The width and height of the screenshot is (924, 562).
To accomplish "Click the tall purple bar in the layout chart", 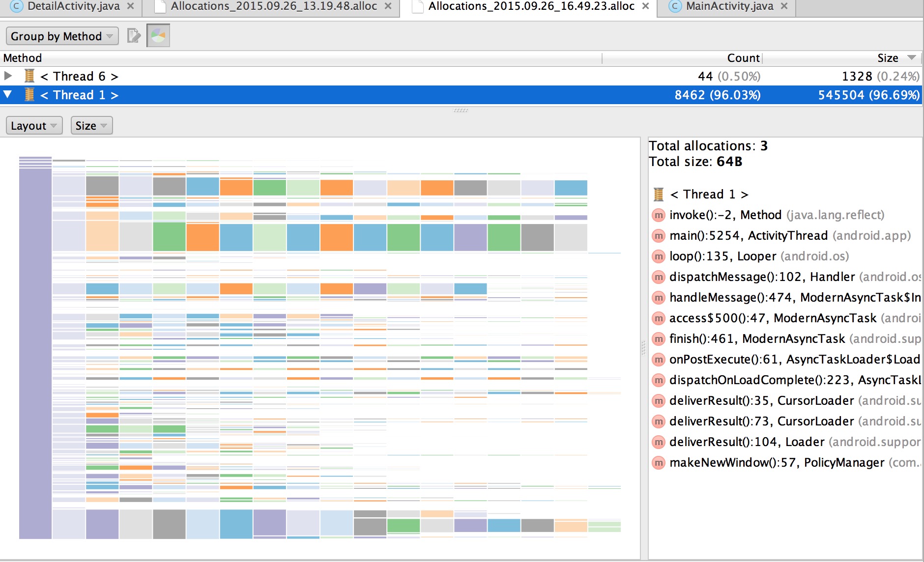I will pos(35,354).
